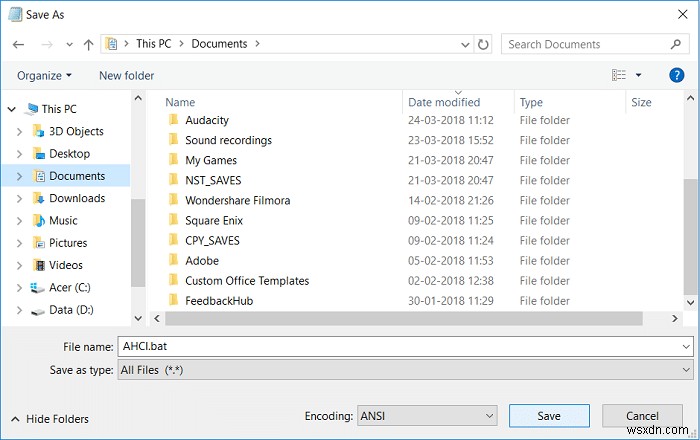Click the FeedbackHub File folder type cell

pyautogui.click(x=545, y=301)
